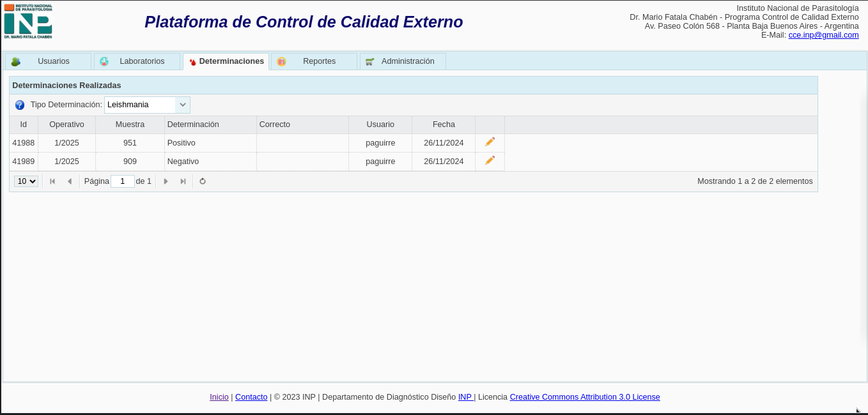Open the Contacto footer link
The width and height of the screenshot is (868, 415).
[251, 397]
